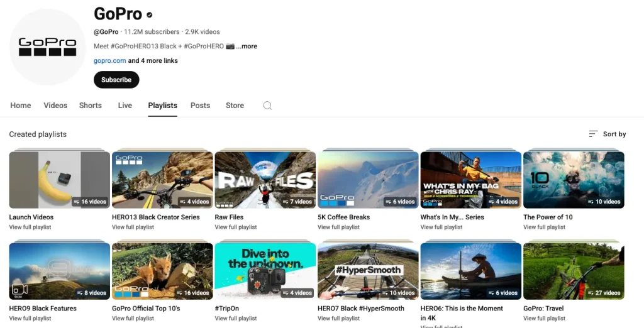
Task: Click the 11.2M subscribers text
Action: (x=152, y=31)
